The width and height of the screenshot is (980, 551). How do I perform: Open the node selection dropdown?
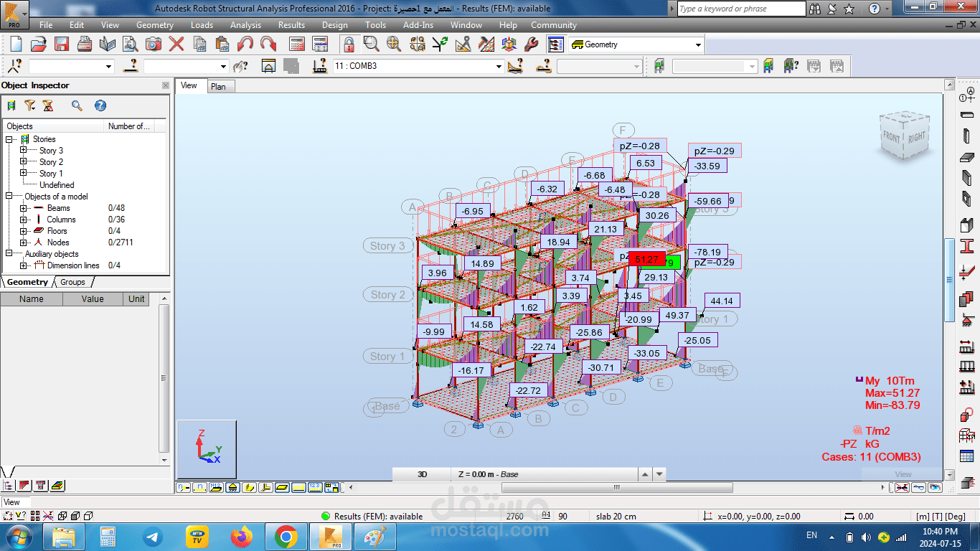(x=109, y=66)
